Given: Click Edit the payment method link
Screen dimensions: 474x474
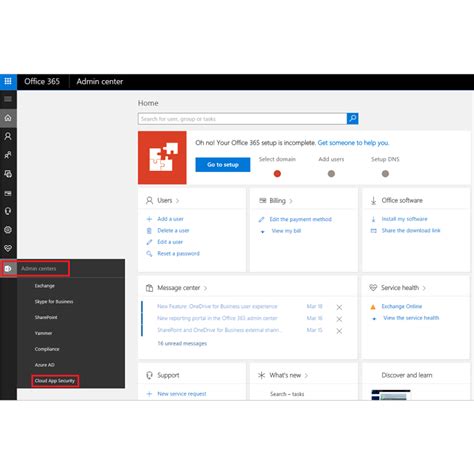Looking at the screenshot, I should coord(300,219).
